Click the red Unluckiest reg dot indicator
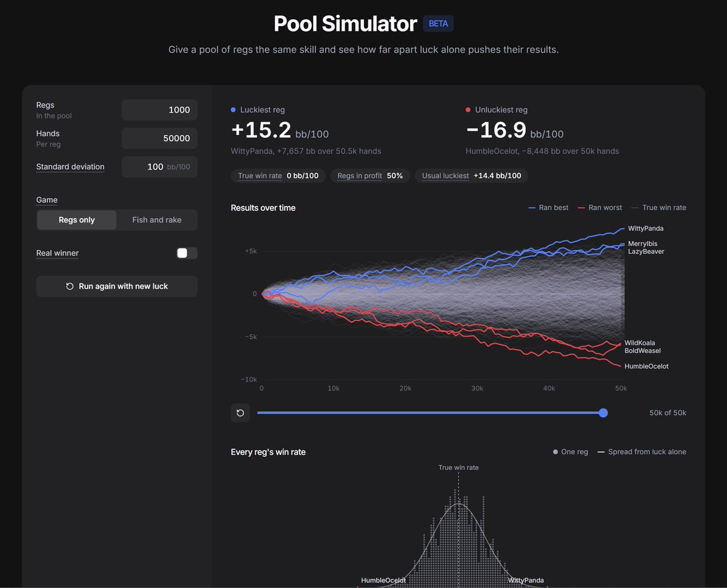 click(468, 110)
